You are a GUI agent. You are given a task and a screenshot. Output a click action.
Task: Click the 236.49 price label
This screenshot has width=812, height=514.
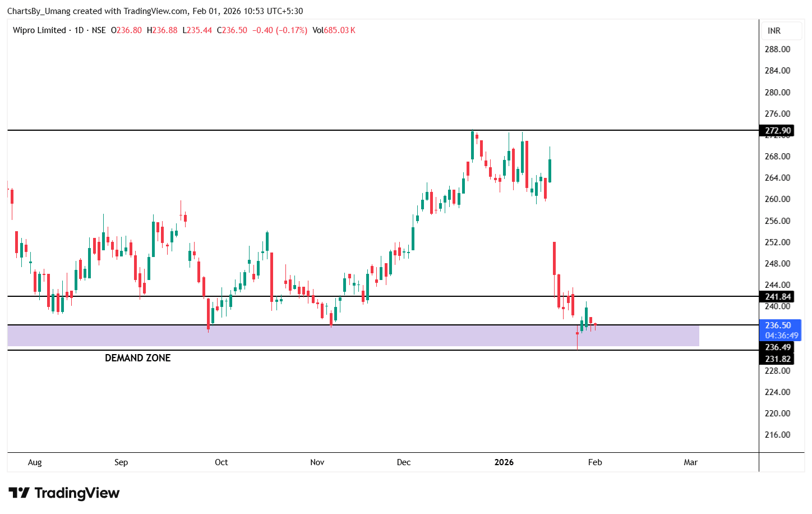(778, 347)
